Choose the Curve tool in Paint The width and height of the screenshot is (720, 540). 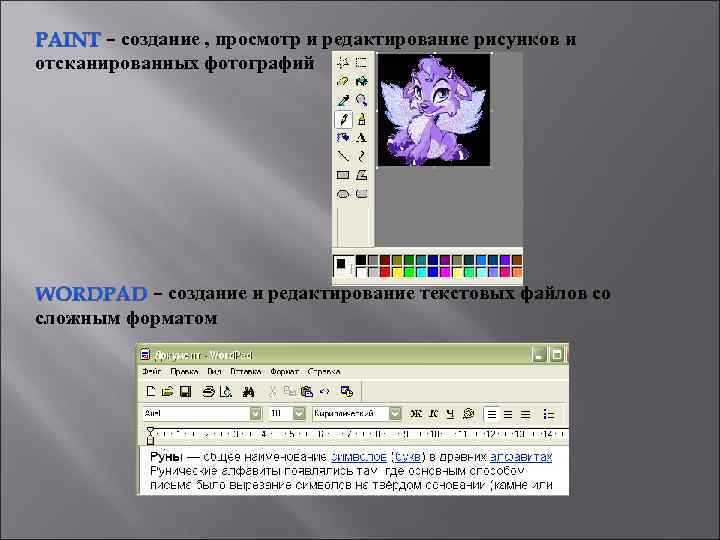click(362, 156)
